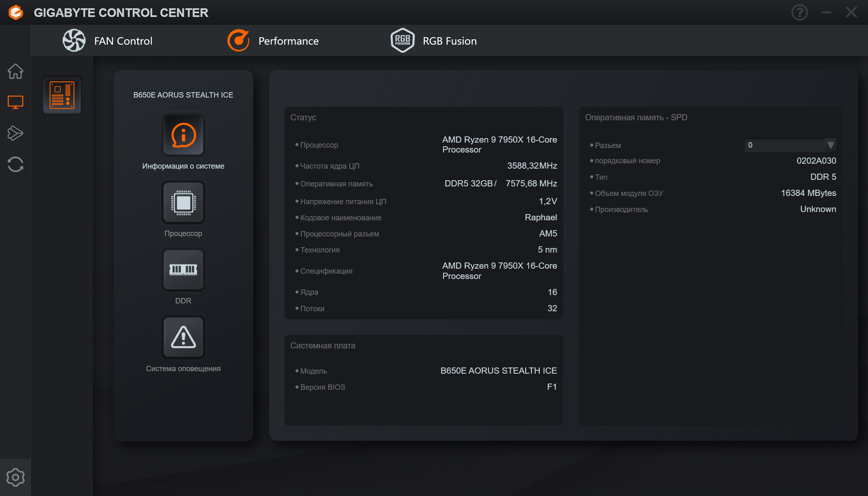Open the DDR memory module icon

click(x=183, y=270)
